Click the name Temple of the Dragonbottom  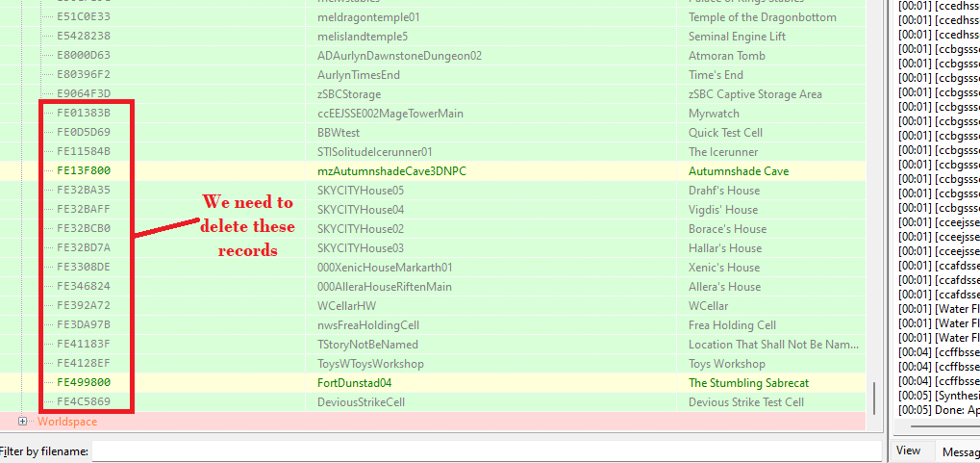[x=763, y=17]
